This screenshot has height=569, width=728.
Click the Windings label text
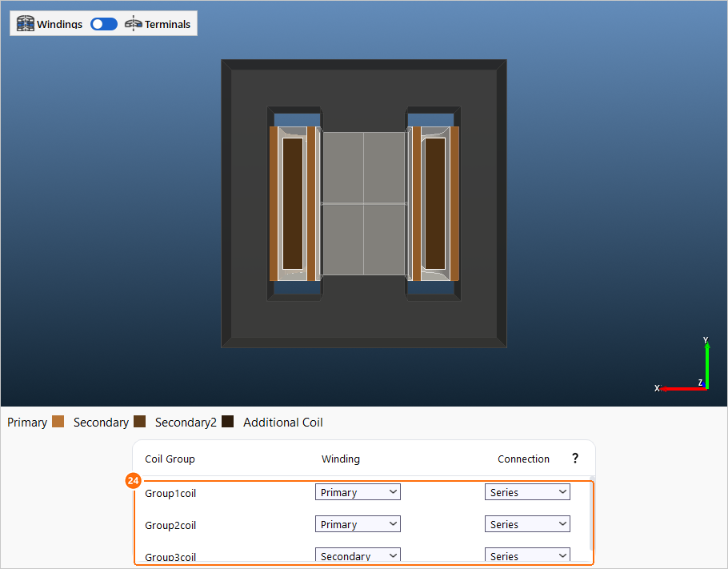59,24
